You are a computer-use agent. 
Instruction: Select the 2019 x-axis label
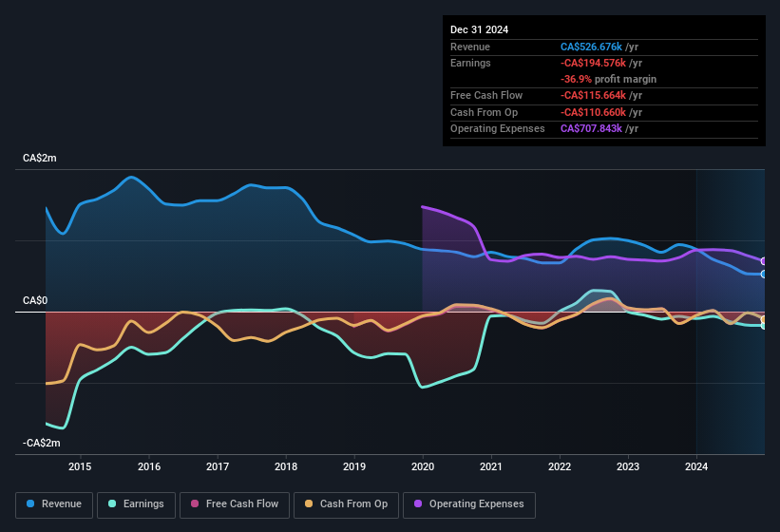[354, 466]
